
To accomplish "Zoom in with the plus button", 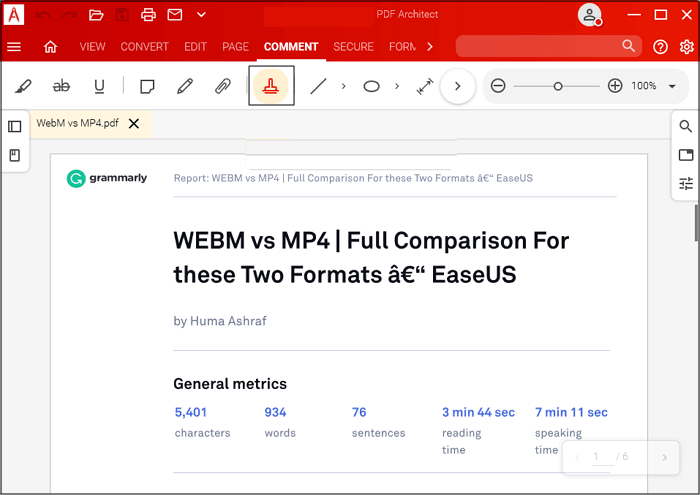I will tap(615, 86).
